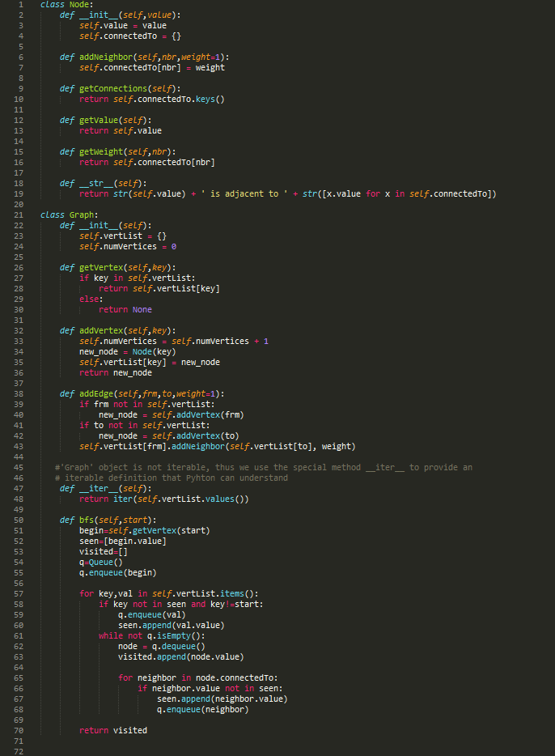Click line 'begin=self.getVertex(start)'
555x756 pixels.
pos(145,531)
